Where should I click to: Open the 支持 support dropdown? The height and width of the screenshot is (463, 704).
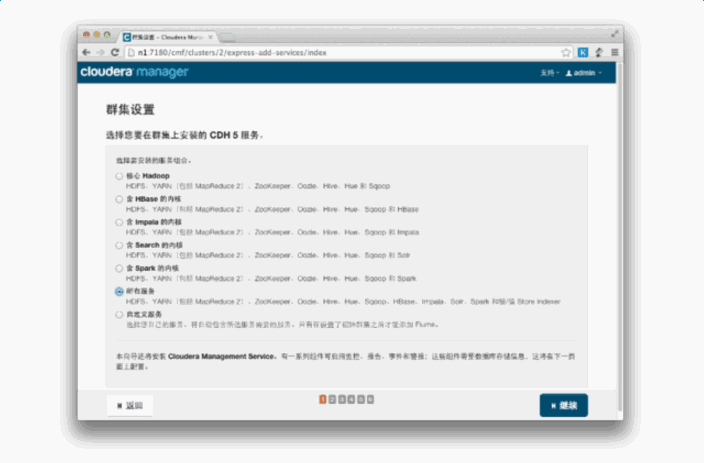[x=550, y=73]
